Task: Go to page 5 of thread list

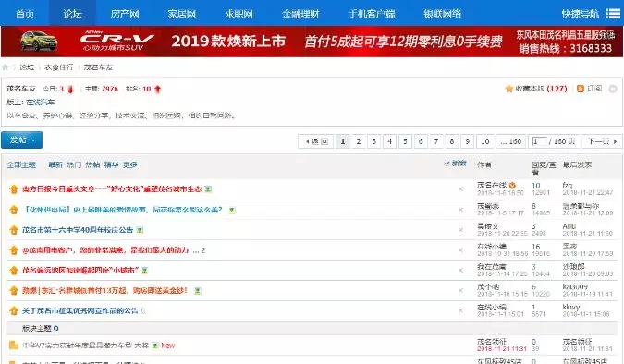Action: [x=405, y=141]
